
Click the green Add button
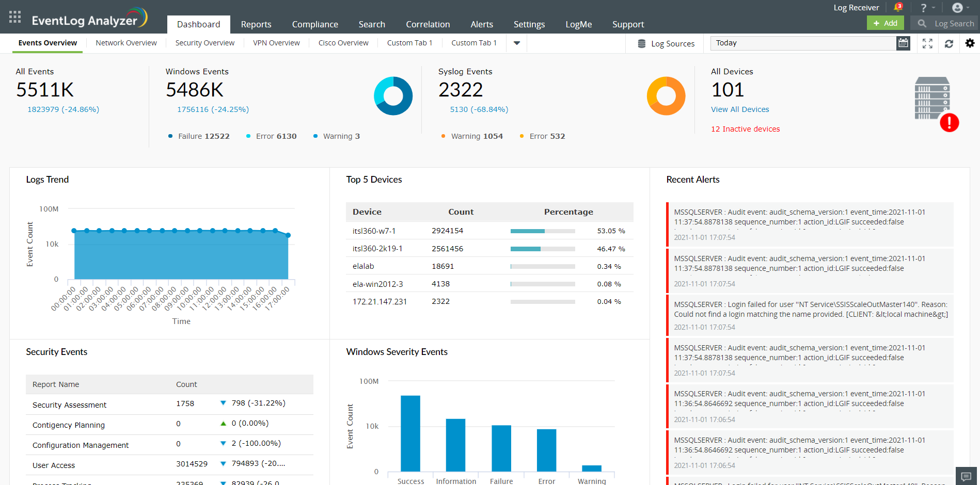(x=885, y=23)
